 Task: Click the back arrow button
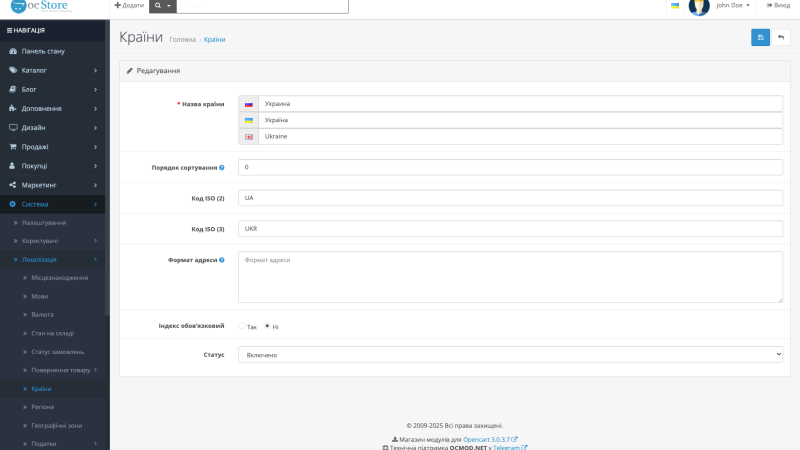click(781, 37)
